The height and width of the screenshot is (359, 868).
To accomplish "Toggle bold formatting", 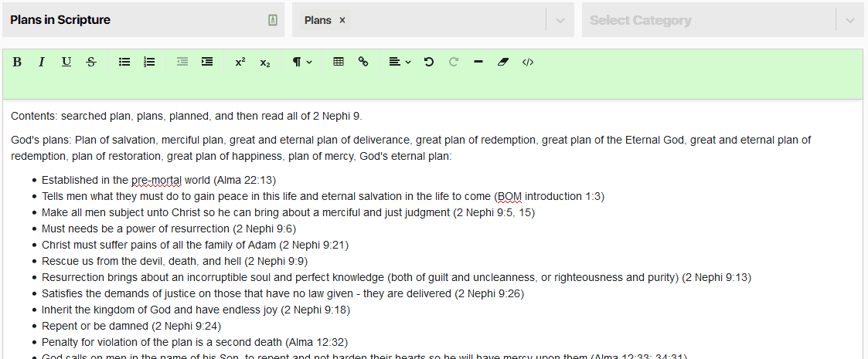I will (17, 62).
